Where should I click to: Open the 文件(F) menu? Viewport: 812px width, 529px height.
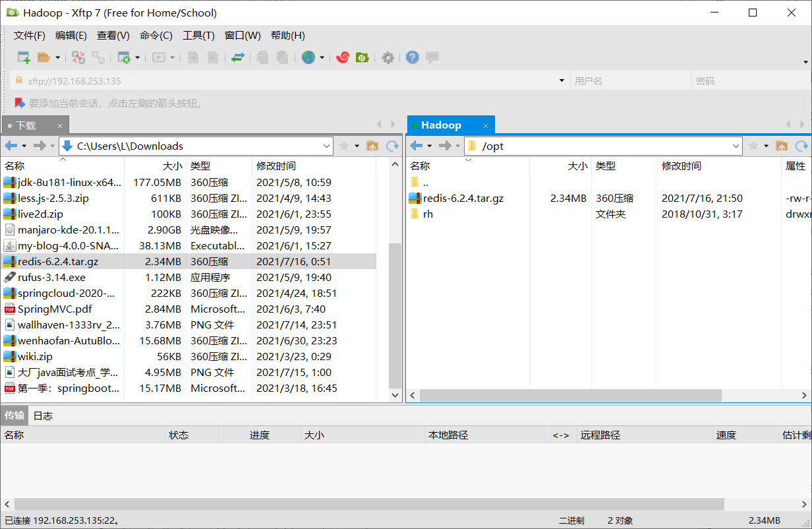click(30, 36)
